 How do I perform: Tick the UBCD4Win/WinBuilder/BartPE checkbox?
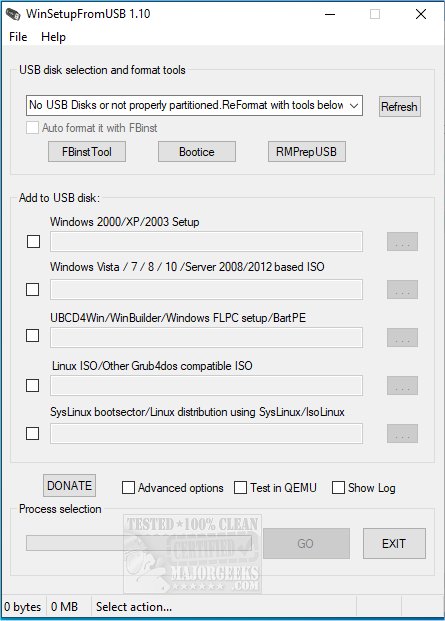click(x=32, y=335)
